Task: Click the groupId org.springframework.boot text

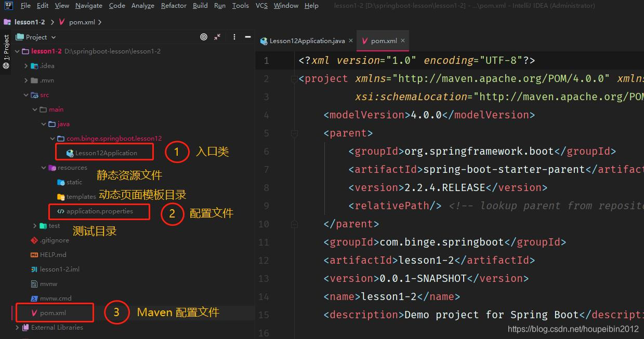Action: click(x=479, y=151)
